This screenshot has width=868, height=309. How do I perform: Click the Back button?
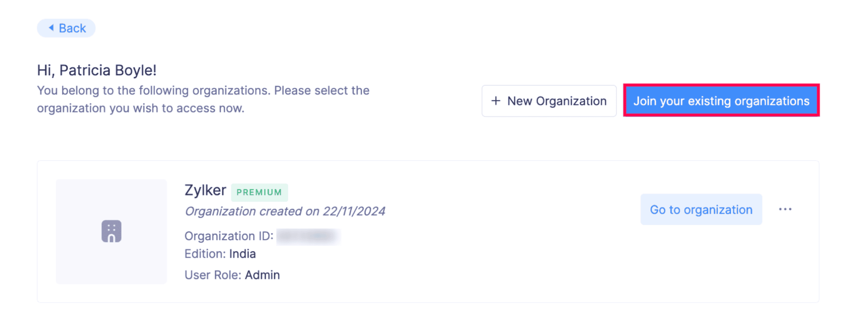pos(66,28)
